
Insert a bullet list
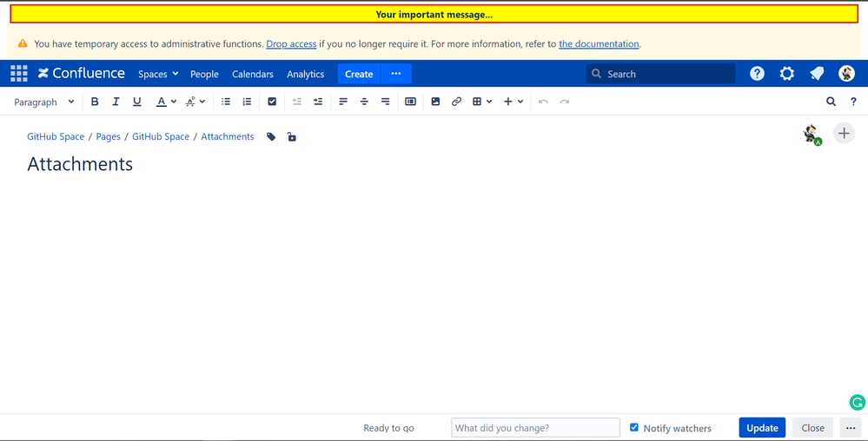point(226,102)
